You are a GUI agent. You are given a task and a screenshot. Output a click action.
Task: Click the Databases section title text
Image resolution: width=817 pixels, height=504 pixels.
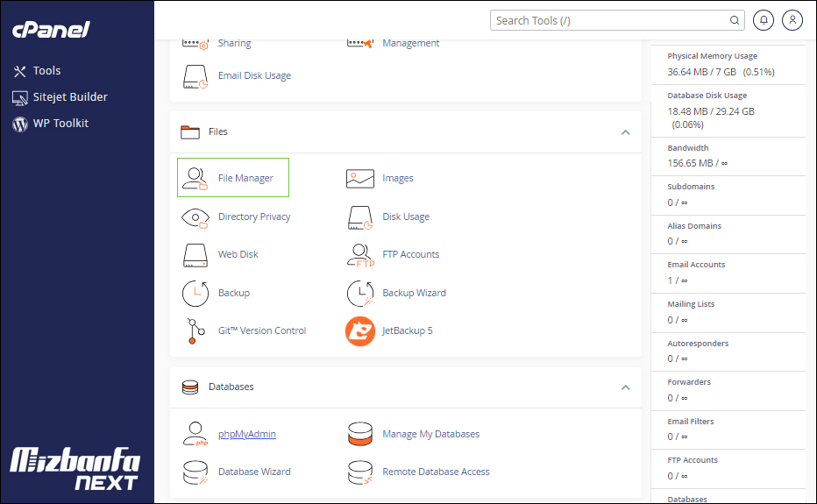(231, 387)
